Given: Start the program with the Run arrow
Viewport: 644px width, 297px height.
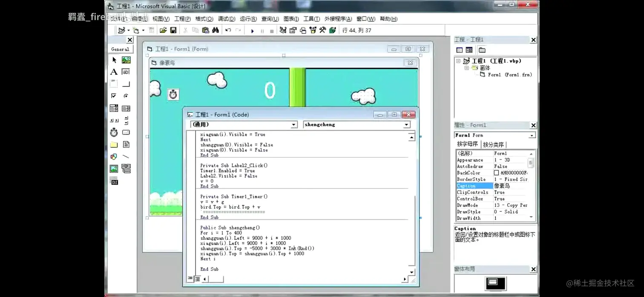Looking at the screenshot, I should click(x=252, y=31).
